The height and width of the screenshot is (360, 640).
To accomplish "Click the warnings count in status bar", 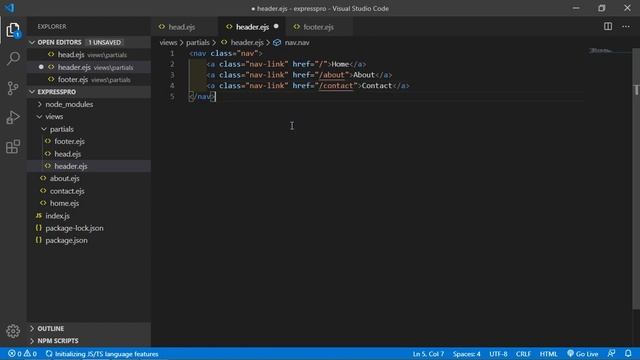I will (x=30, y=354).
